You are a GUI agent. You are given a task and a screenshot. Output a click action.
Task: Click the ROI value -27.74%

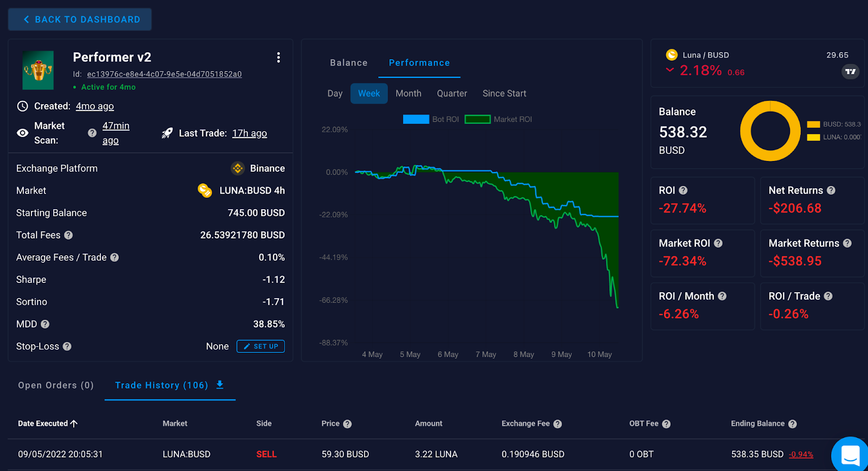click(682, 208)
